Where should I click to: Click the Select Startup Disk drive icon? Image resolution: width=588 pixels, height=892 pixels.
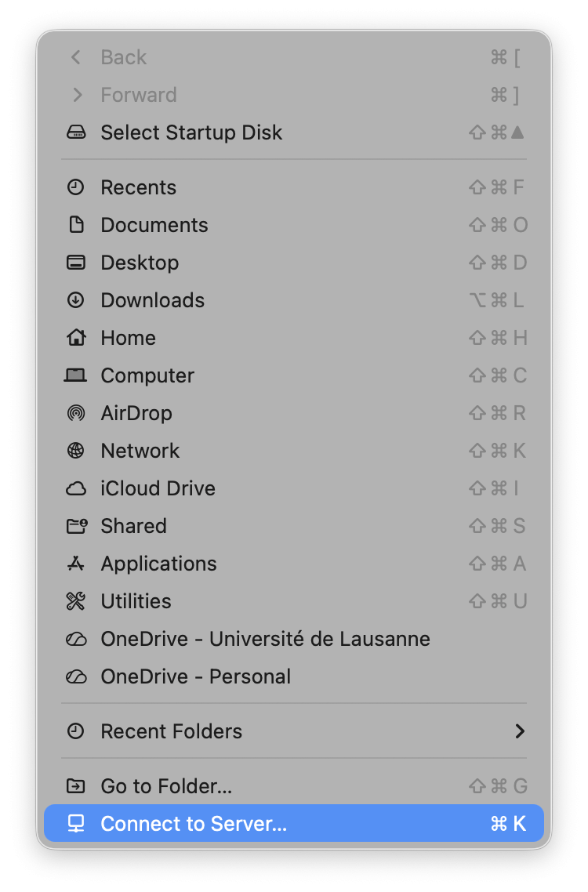coord(76,132)
